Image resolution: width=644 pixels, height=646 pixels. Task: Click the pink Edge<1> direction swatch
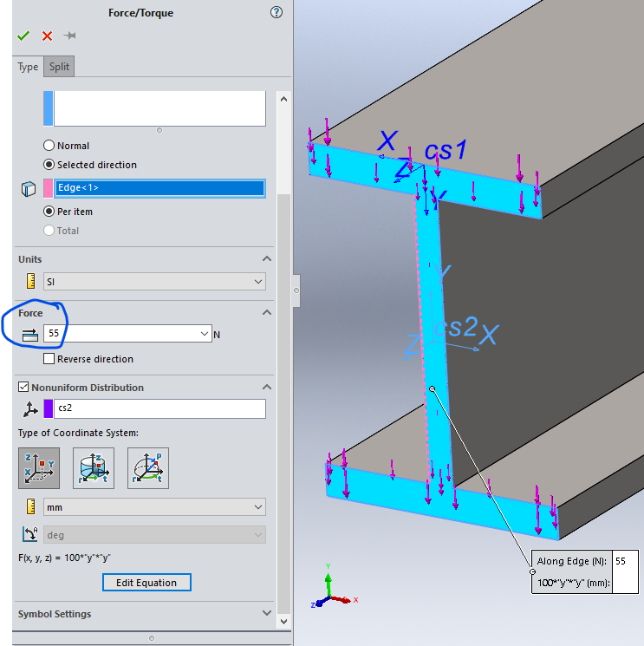point(49,188)
